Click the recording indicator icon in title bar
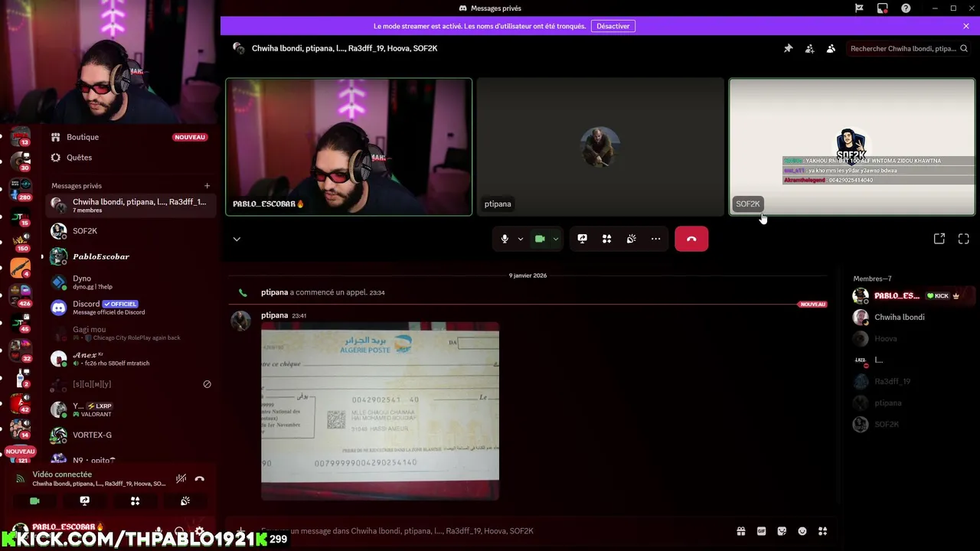The width and height of the screenshot is (980, 551). click(882, 8)
